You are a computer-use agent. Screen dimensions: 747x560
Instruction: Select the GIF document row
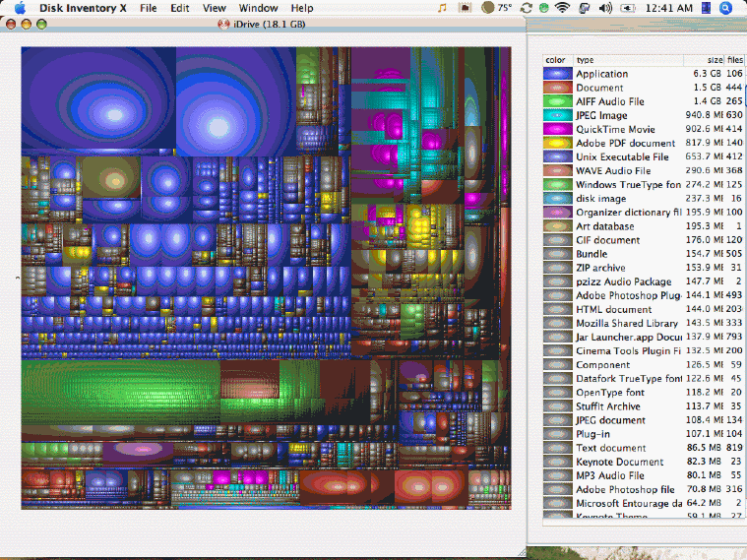[x=643, y=240]
